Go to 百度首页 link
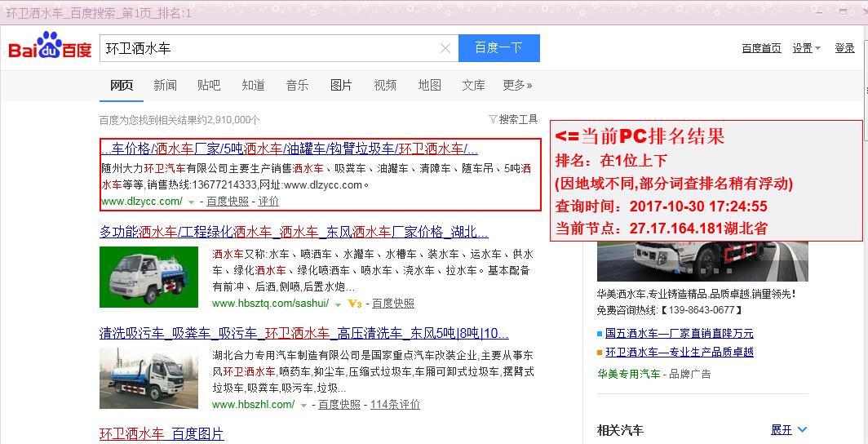 [761, 48]
